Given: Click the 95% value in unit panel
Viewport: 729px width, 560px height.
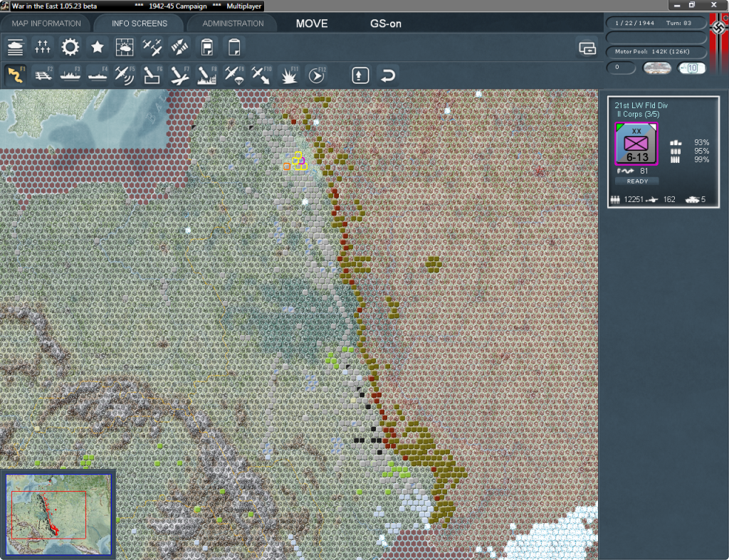Looking at the screenshot, I should click(x=701, y=151).
